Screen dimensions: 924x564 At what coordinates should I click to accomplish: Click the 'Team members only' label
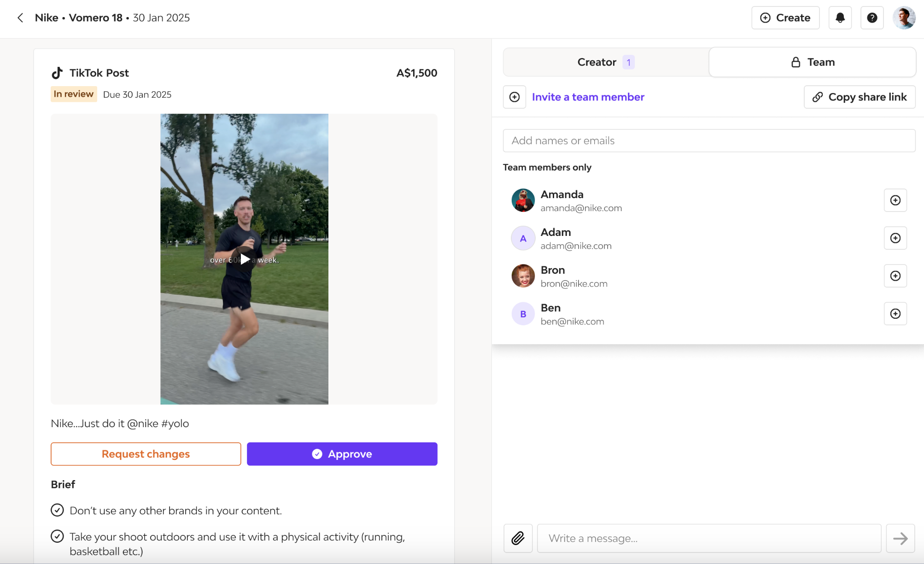(547, 167)
